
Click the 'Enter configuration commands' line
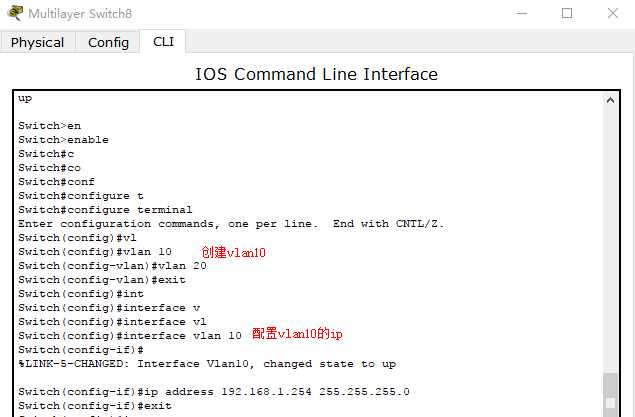231,224
